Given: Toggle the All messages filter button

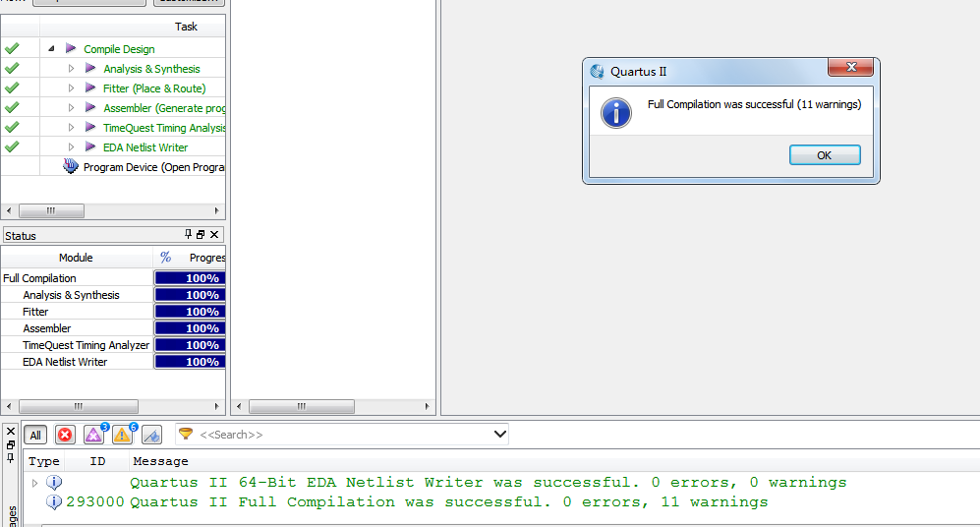Looking at the screenshot, I should [35, 436].
